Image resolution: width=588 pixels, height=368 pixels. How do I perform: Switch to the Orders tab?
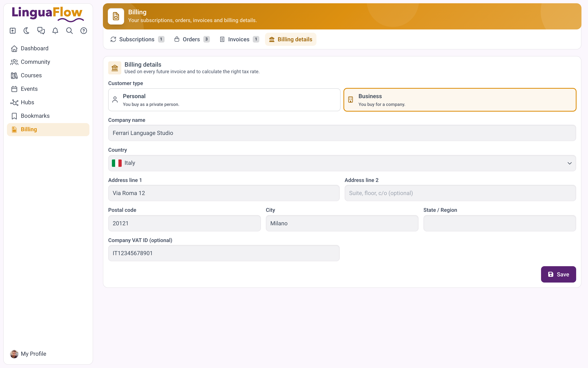192,39
